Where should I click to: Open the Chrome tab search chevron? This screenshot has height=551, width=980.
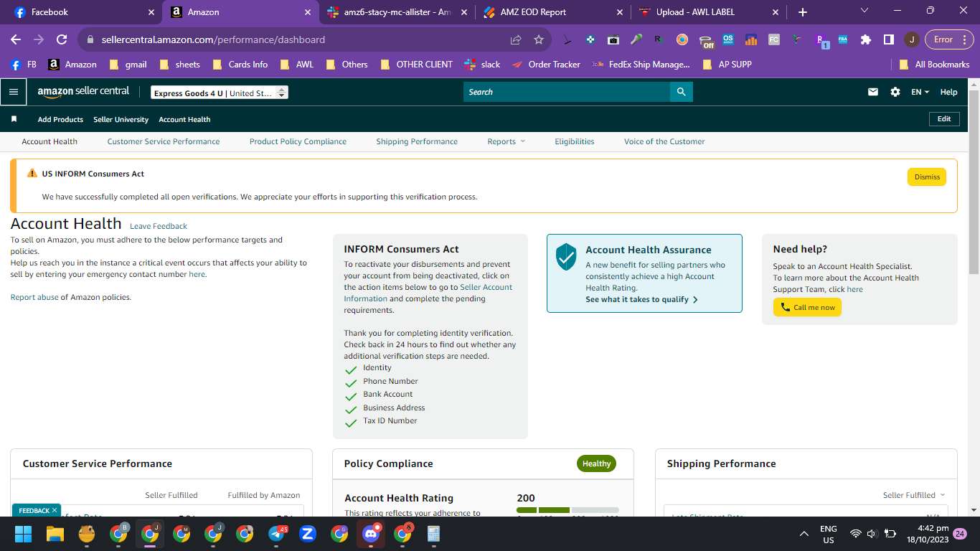coord(864,11)
